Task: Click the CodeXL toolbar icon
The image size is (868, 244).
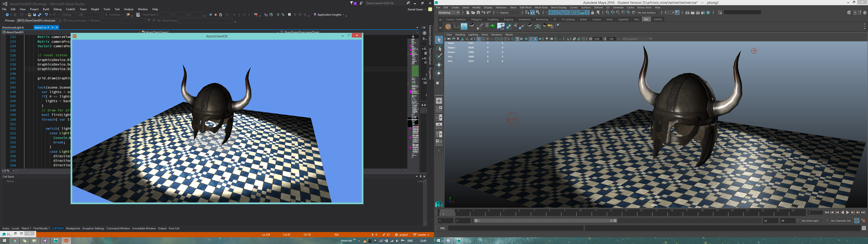Action: click(138, 15)
